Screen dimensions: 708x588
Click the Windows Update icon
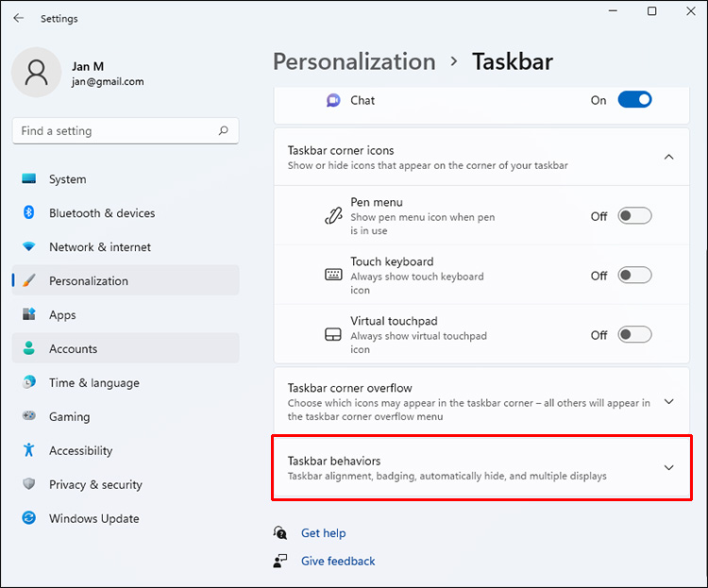(x=29, y=519)
